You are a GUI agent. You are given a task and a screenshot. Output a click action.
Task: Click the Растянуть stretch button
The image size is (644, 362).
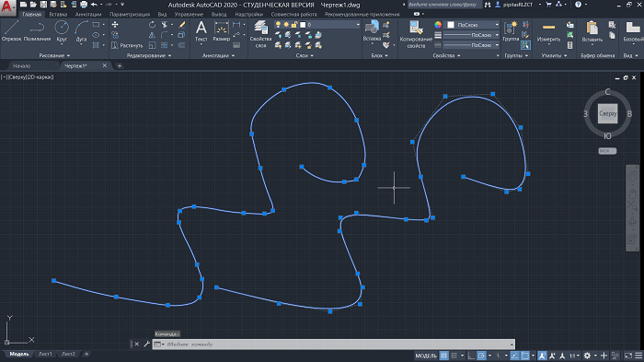pyautogui.click(x=127, y=45)
